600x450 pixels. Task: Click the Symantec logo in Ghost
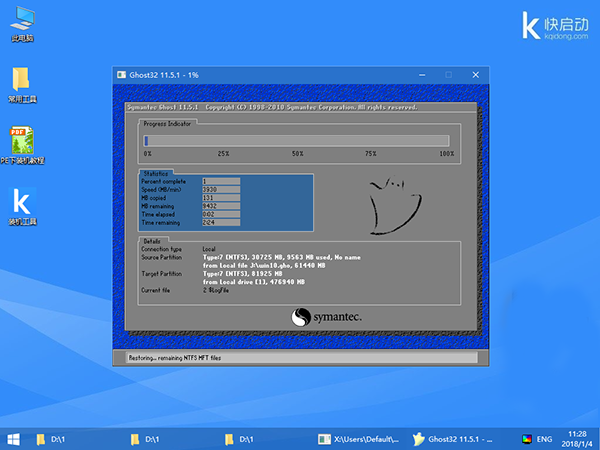point(326,317)
